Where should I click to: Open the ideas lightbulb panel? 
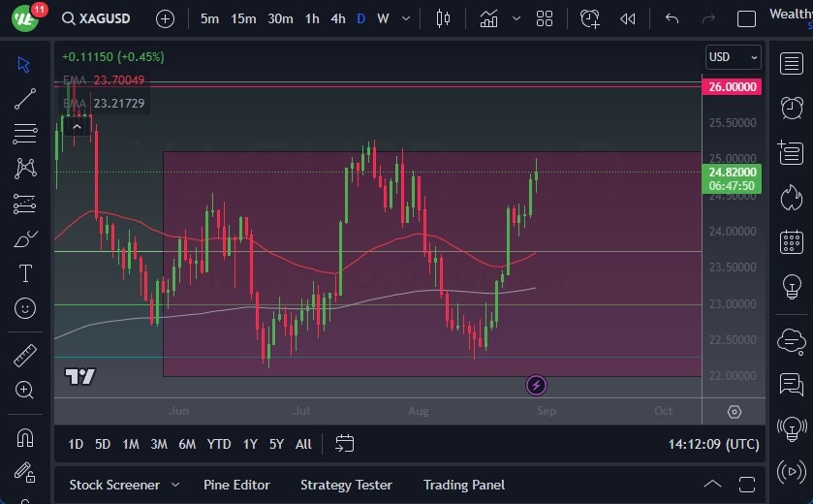click(792, 287)
